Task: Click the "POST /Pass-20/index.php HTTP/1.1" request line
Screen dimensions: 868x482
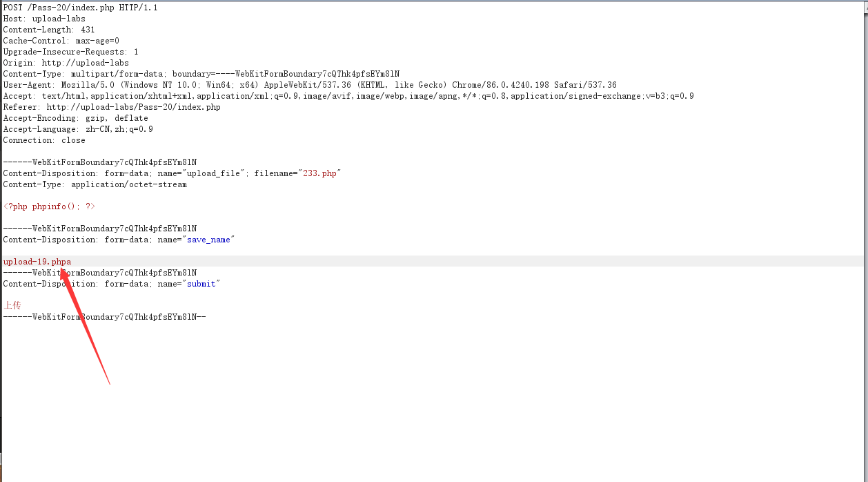Action: click(x=80, y=8)
